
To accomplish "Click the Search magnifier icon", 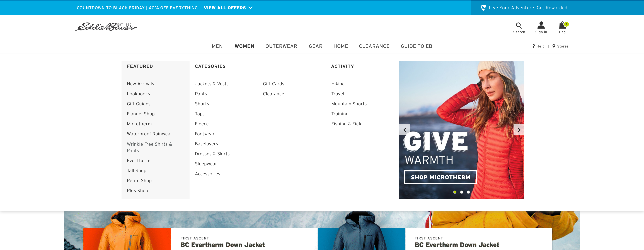I will tap(519, 26).
